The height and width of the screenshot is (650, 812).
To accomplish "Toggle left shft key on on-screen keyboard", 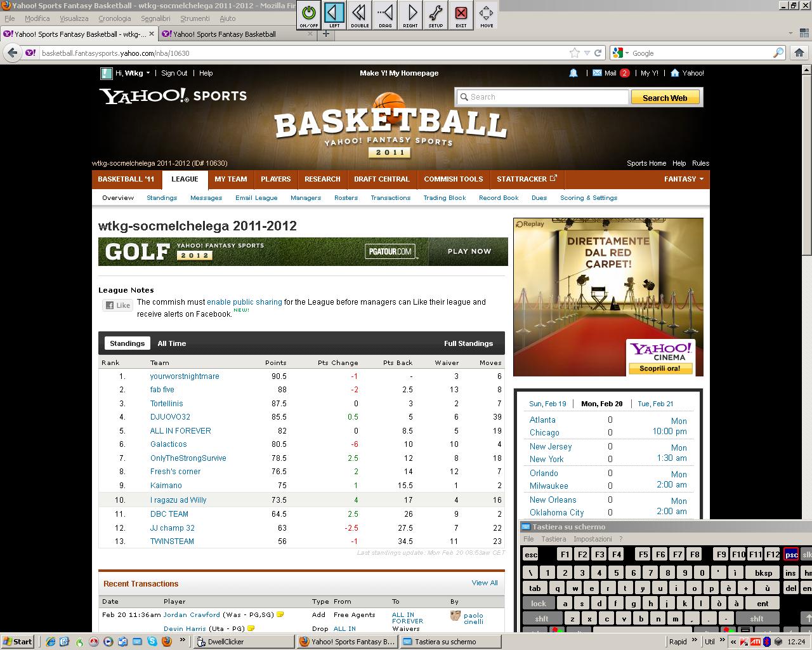I will point(541,619).
